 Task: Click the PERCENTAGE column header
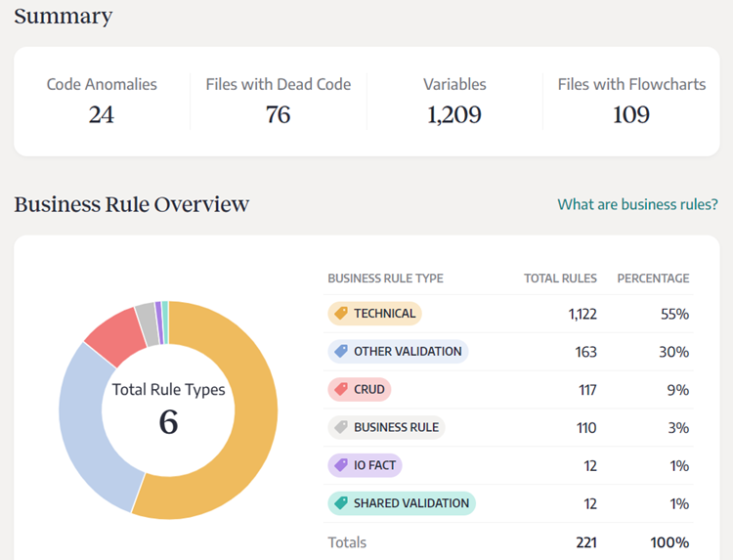click(653, 279)
